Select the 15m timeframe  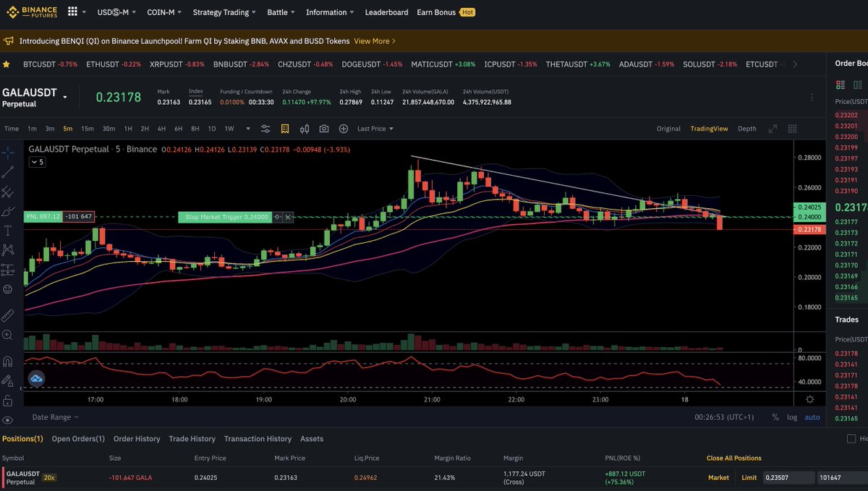point(87,129)
